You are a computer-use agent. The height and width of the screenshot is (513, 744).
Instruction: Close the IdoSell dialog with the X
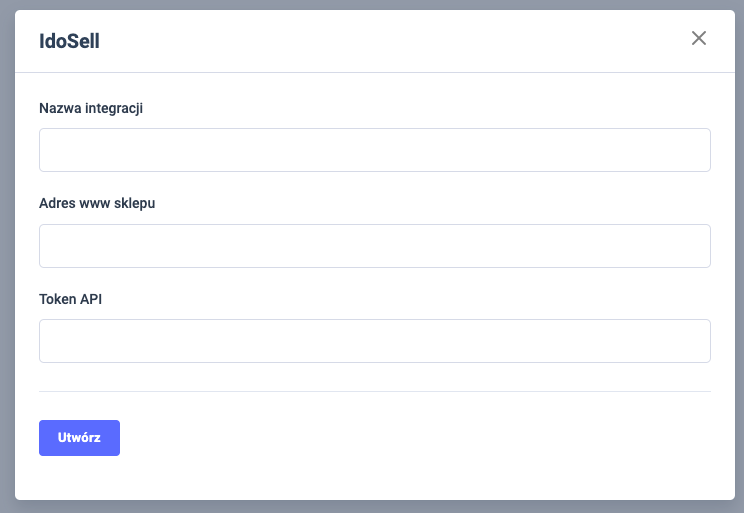(699, 39)
